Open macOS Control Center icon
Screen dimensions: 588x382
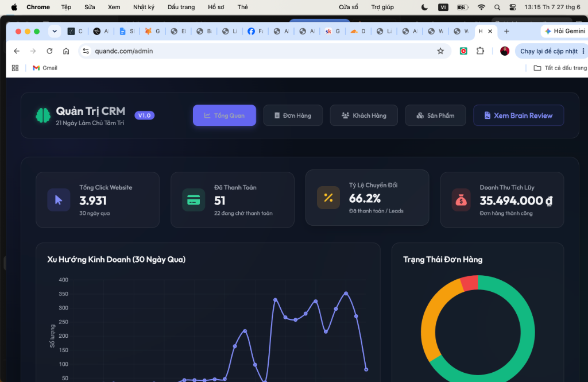tap(513, 7)
